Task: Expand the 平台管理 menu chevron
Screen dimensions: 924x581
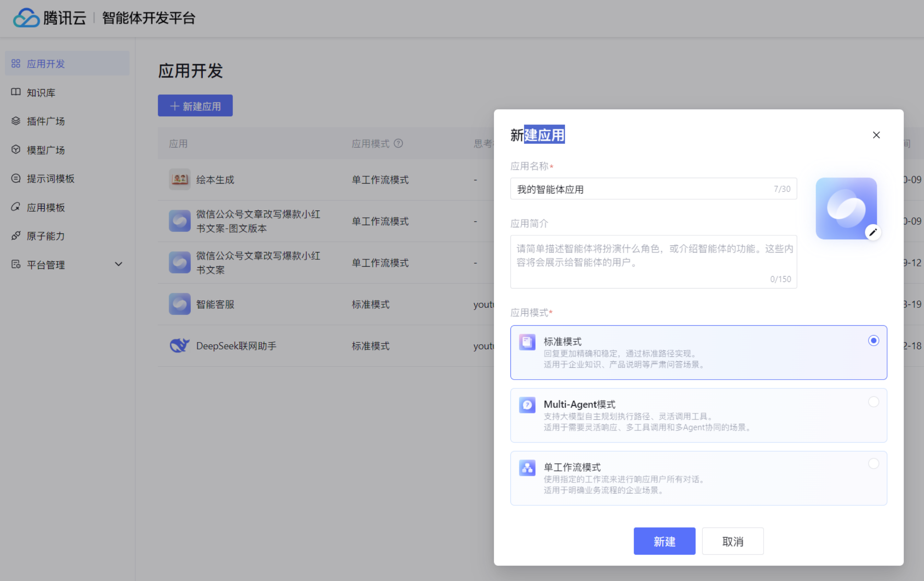Action: [118, 264]
